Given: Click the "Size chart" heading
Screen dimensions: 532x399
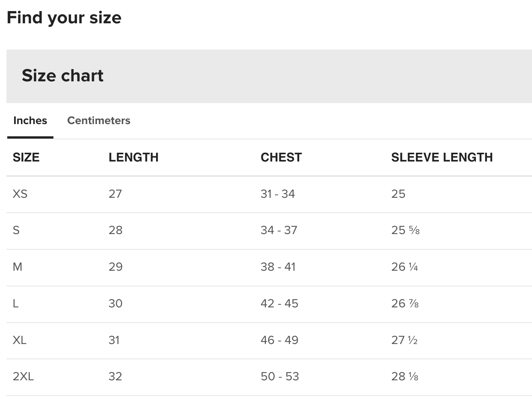Looking at the screenshot, I should point(63,76).
